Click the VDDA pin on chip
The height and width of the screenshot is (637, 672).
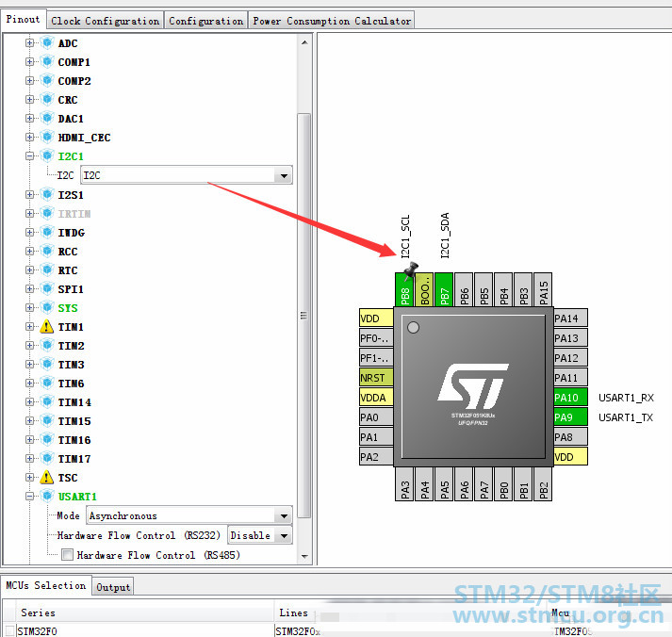coord(376,398)
